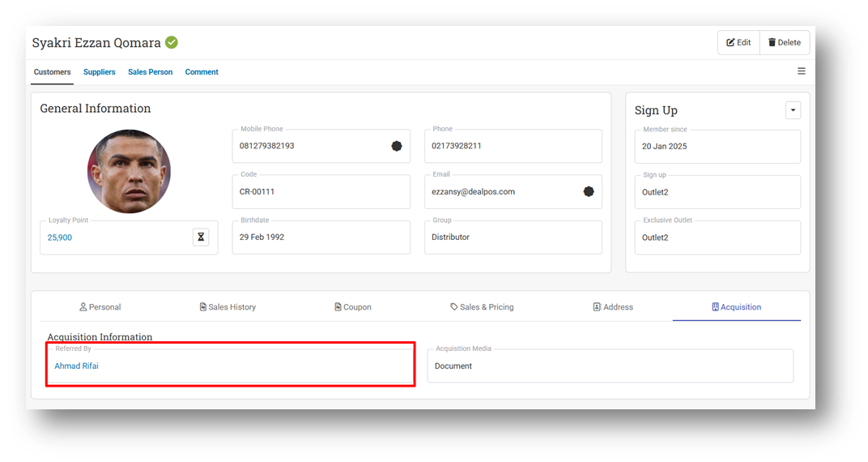
Task: Click the Sign up field Outlet2
Action: (x=717, y=192)
